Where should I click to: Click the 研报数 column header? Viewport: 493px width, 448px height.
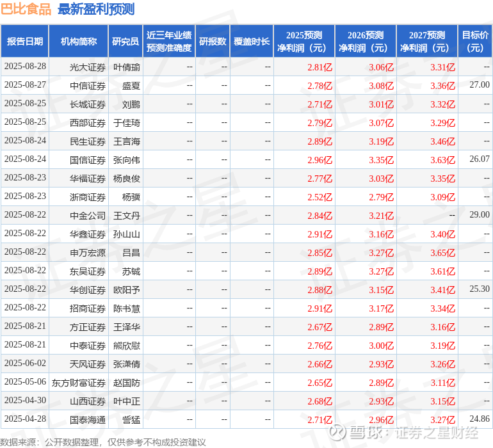[x=213, y=41]
